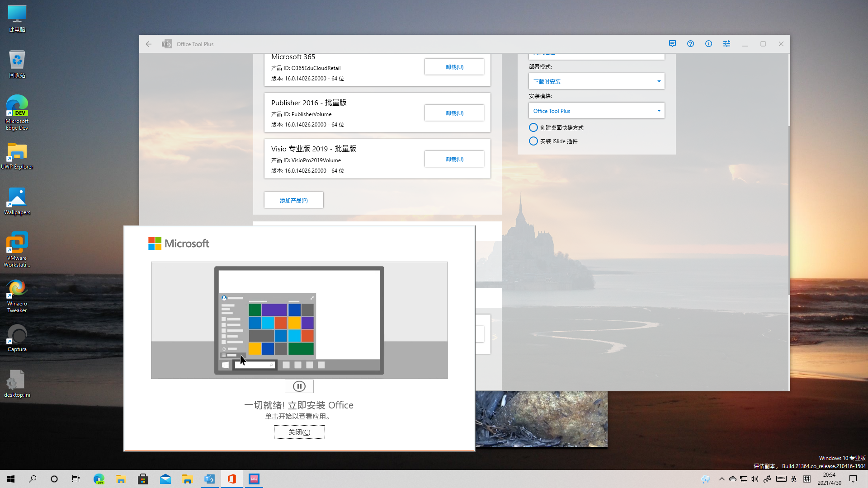Open notification center icon

point(853,479)
